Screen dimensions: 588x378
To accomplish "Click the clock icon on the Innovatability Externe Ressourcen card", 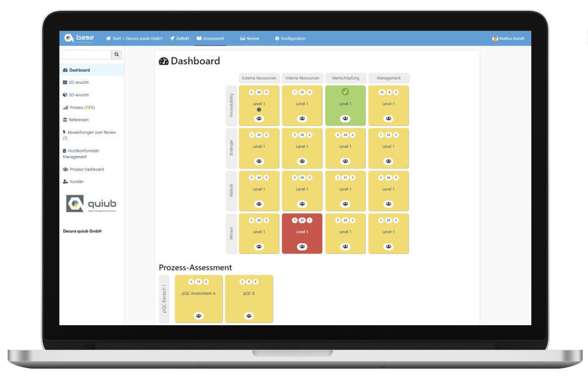I will [x=259, y=108].
